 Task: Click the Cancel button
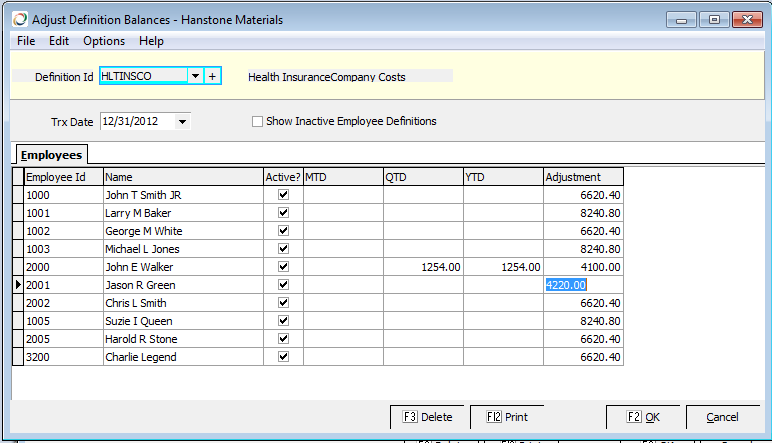[x=722, y=417]
